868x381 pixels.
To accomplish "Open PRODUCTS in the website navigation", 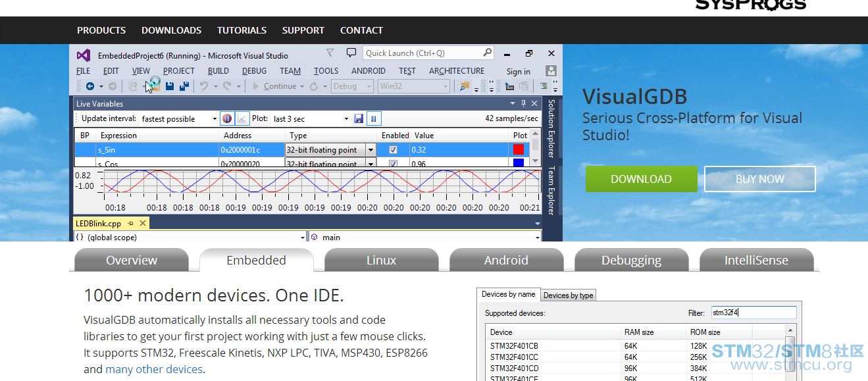I will click(101, 30).
